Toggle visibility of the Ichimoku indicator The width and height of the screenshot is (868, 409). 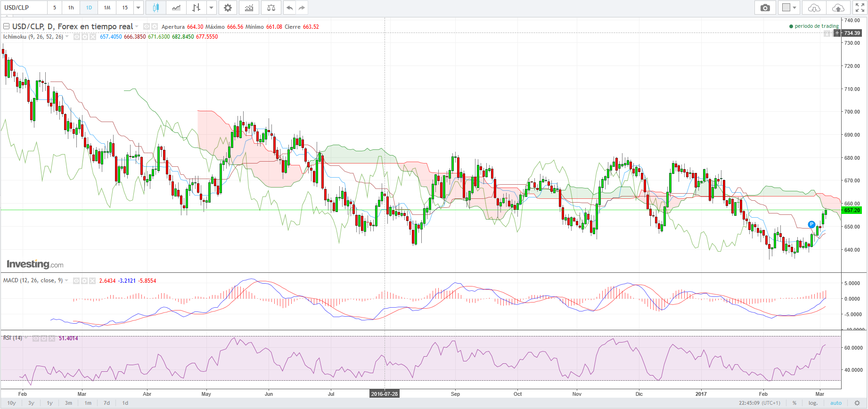(x=77, y=37)
